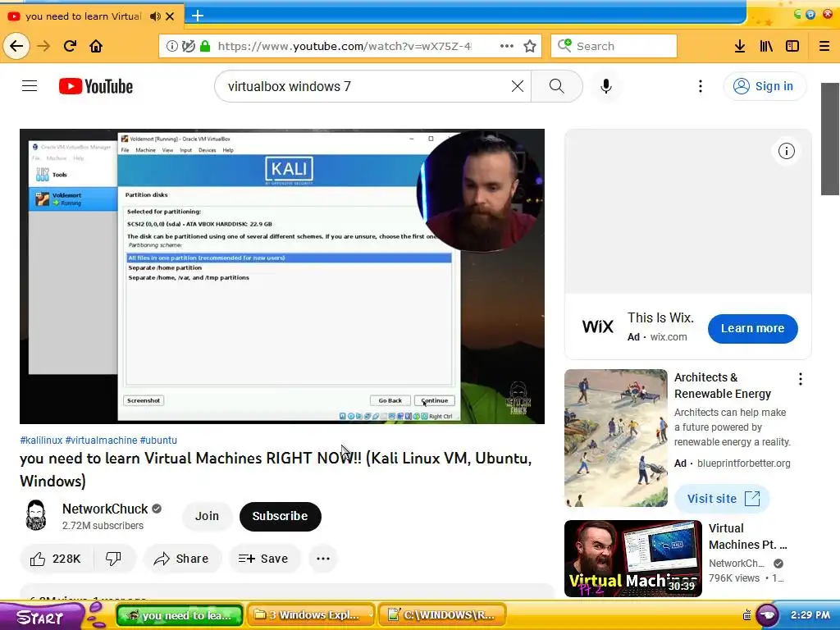This screenshot has height=630, width=840.
Task: Click the round system tray icon
Action: click(x=767, y=615)
